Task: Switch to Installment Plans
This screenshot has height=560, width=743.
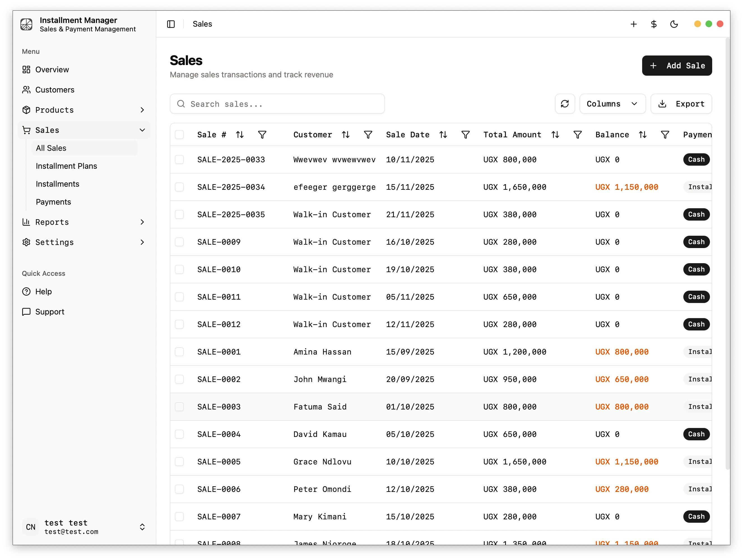Action: click(x=66, y=166)
